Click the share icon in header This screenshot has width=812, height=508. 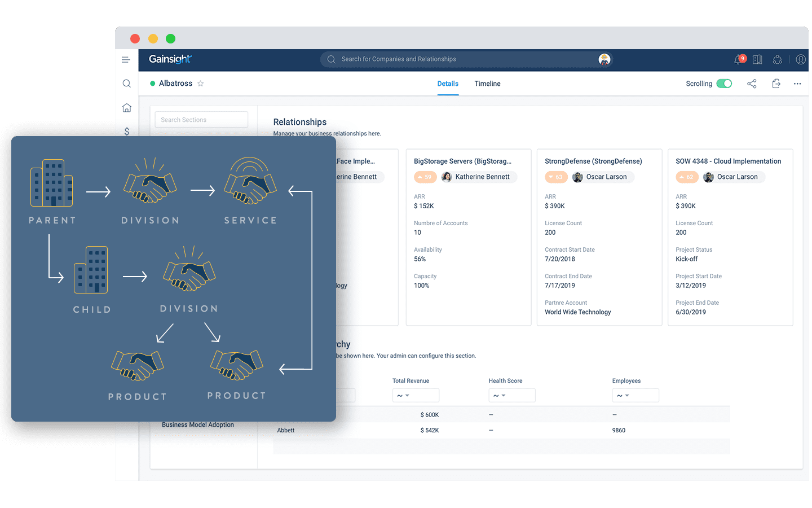tap(752, 84)
